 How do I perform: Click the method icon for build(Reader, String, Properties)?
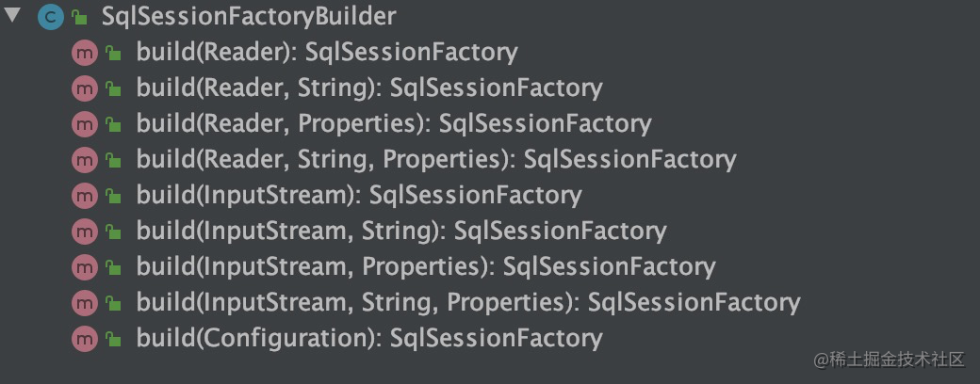[x=85, y=161]
